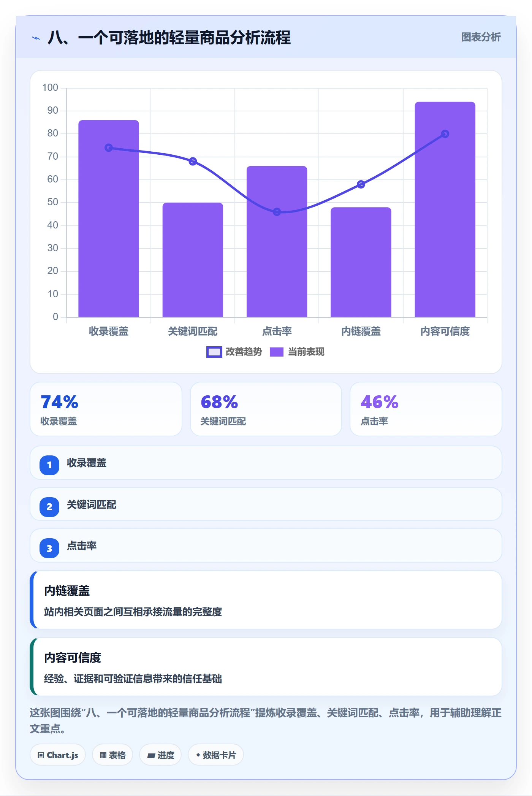Toggle the 改善趋势 legend swatch

click(x=214, y=352)
